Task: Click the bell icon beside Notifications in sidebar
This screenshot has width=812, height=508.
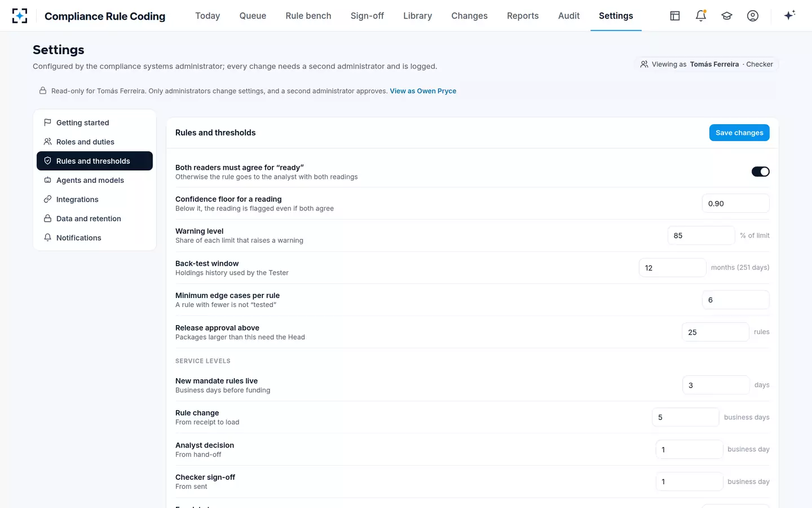Action: tap(48, 238)
